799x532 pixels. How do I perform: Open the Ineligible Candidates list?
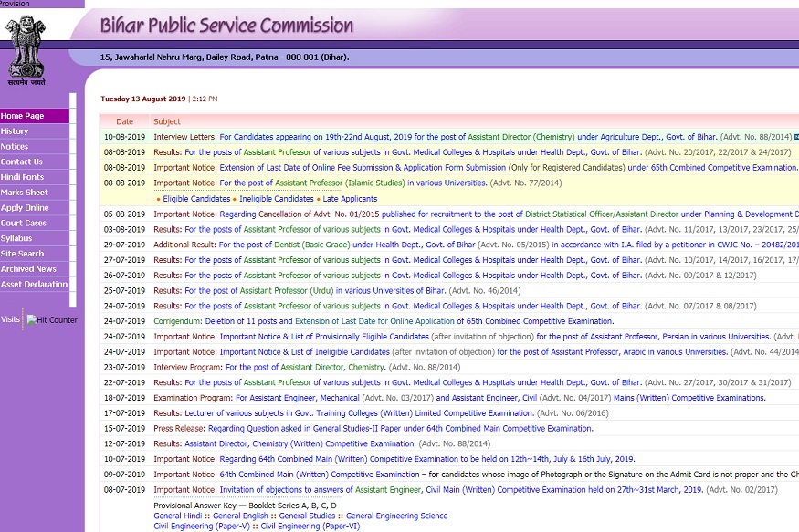(276, 199)
